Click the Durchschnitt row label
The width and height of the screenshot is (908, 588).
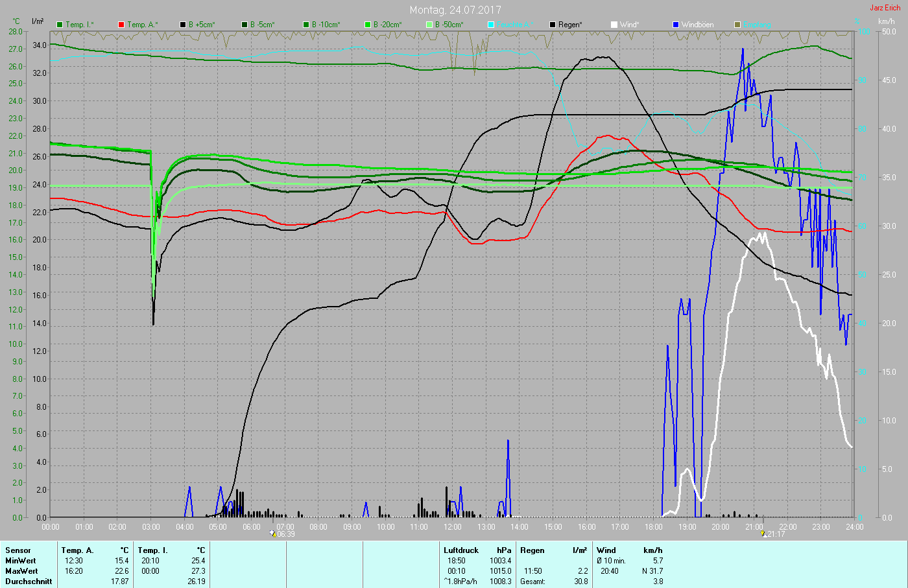coord(29,582)
